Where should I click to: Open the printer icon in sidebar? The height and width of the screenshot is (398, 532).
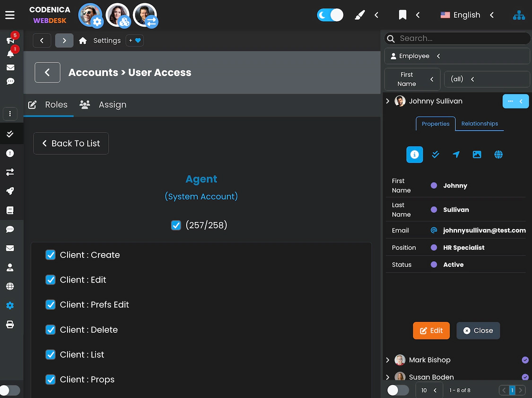click(x=10, y=325)
